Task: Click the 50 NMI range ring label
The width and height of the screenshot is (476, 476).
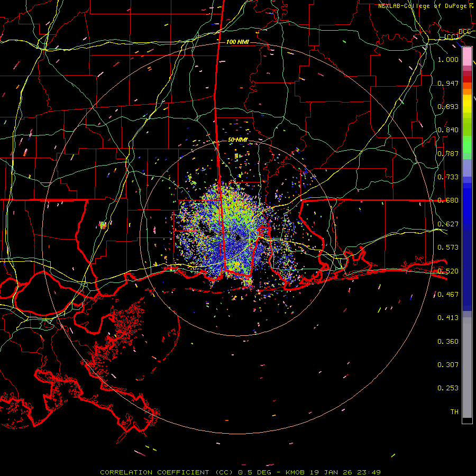Action: 237,140
